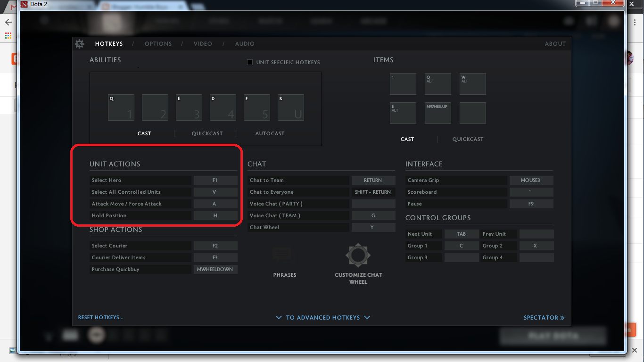Click the Purchase Quickbuy MWHEELDOWN key field
The height and width of the screenshot is (362, 644).
point(215,269)
